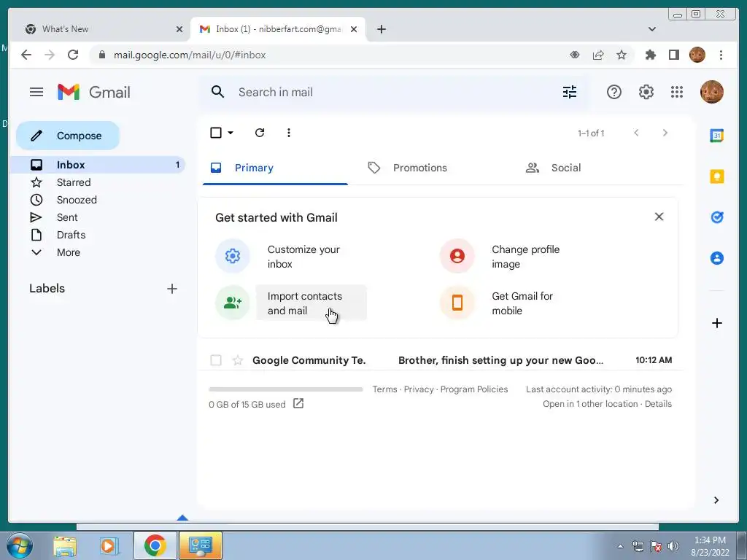Go back in Chrome

(26, 55)
